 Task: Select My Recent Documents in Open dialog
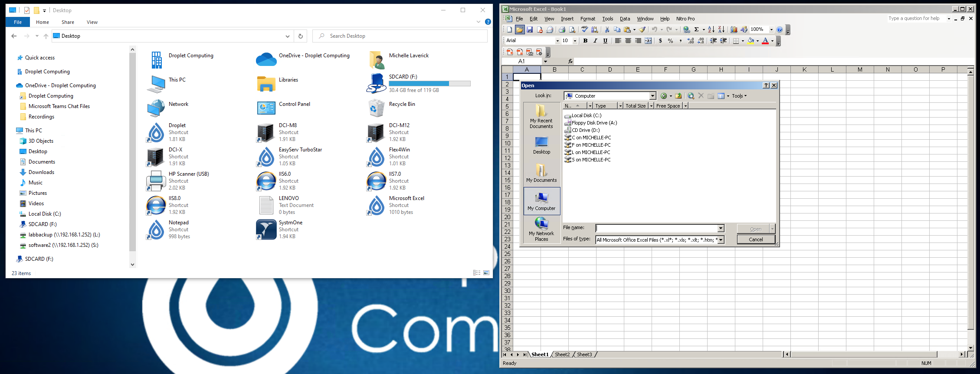pos(541,116)
